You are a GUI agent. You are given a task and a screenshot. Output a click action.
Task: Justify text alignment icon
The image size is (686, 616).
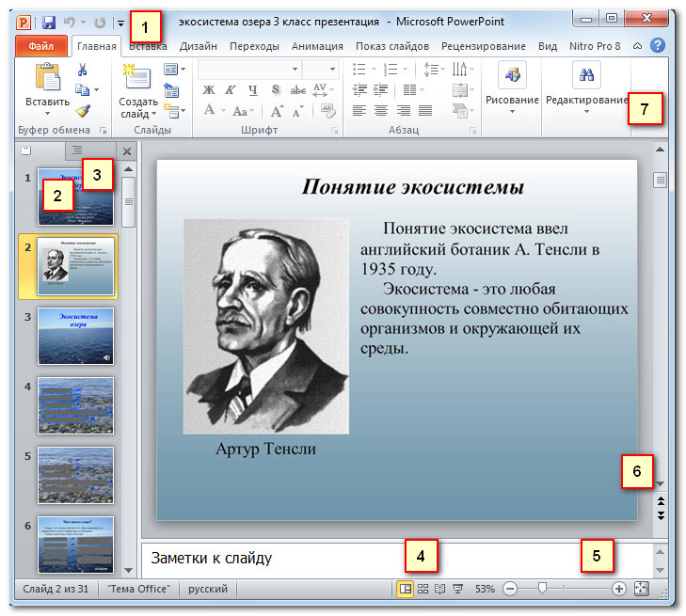[x=425, y=110]
